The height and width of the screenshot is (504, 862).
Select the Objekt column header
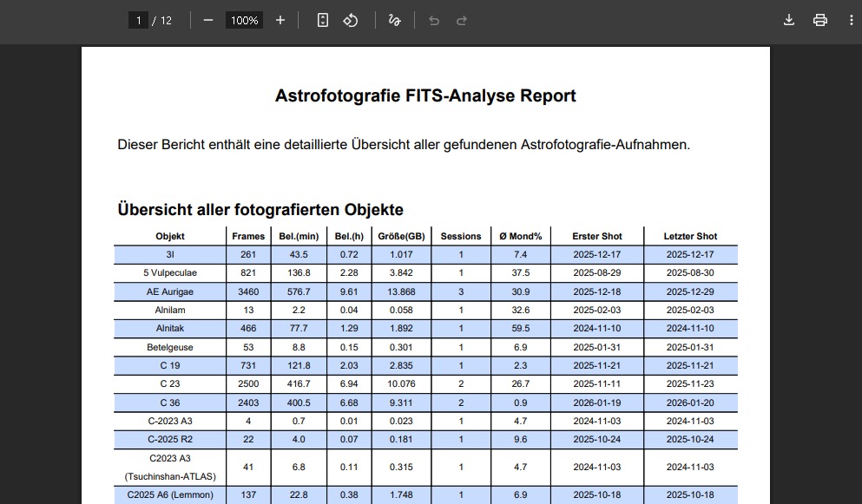170,236
